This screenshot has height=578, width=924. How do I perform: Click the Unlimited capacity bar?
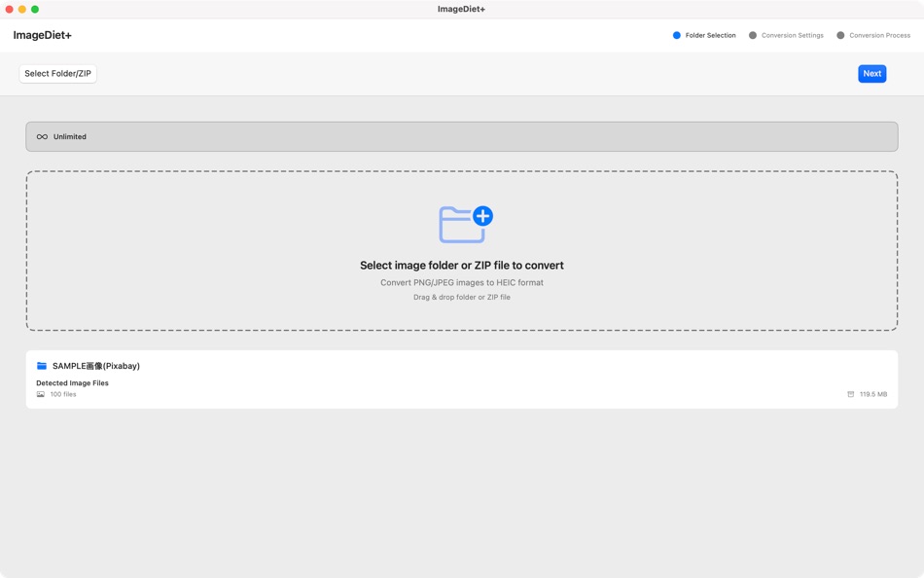tap(462, 136)
